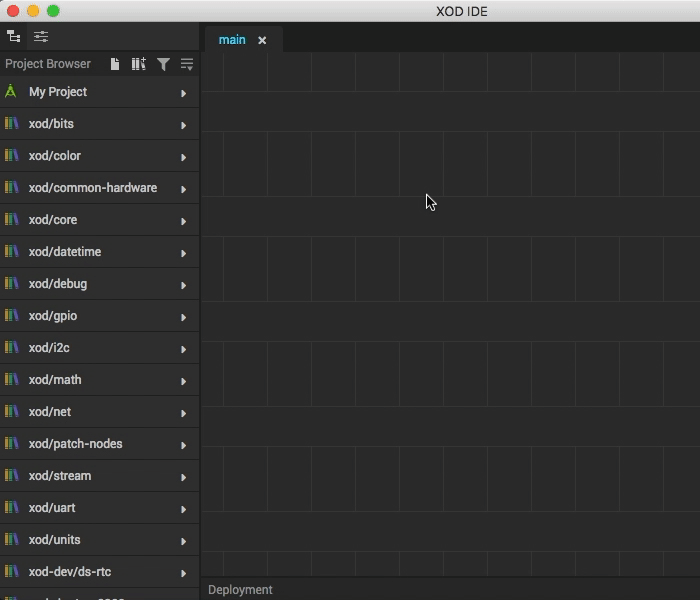This screenshot has width=700, height=600.
Task: Select the xod/gpio library label
Action: (x=53, y=316)
